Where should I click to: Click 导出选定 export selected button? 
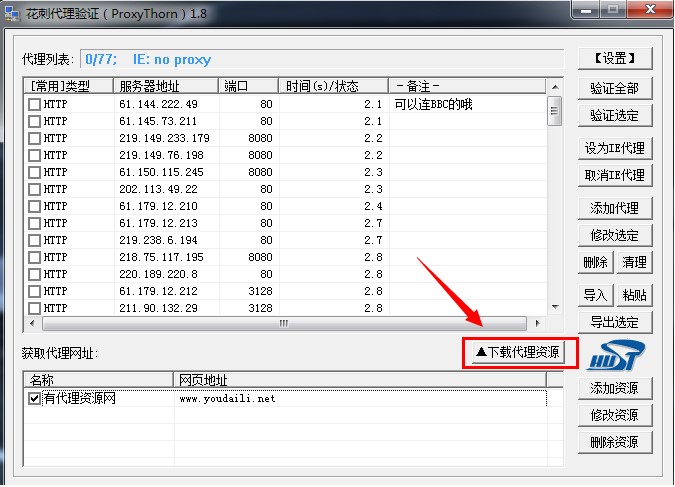[615, 323]
